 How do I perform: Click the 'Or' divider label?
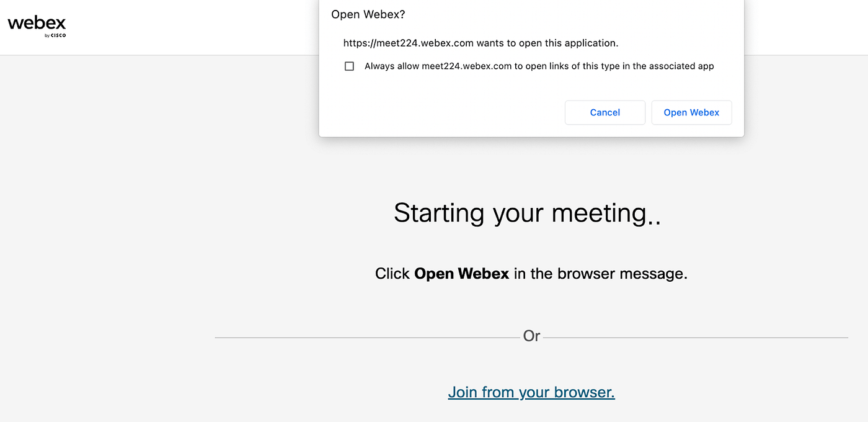click(531, 336)
